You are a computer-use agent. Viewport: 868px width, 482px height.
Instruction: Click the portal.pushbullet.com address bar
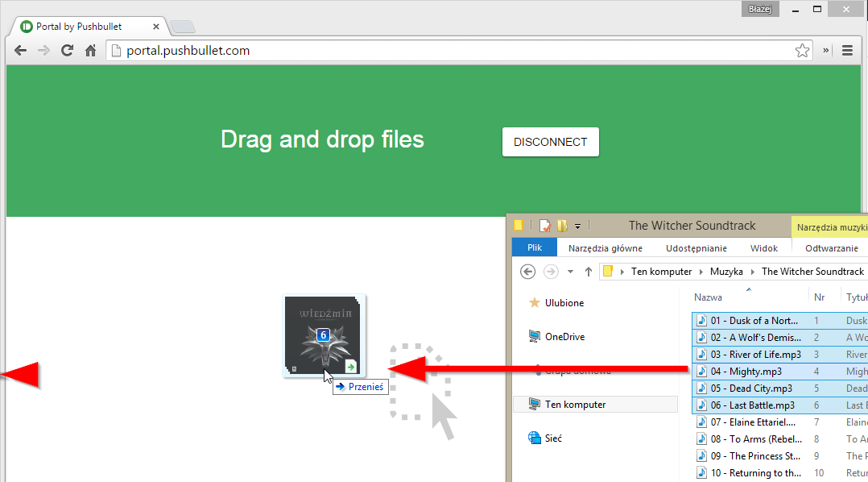[x=460, y=51]
